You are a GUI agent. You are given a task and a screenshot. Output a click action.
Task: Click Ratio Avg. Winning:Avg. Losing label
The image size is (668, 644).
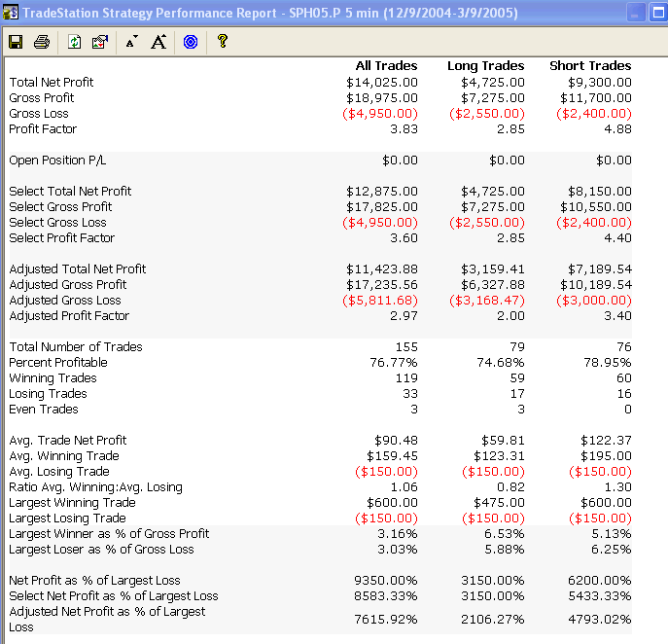point(96,486)
